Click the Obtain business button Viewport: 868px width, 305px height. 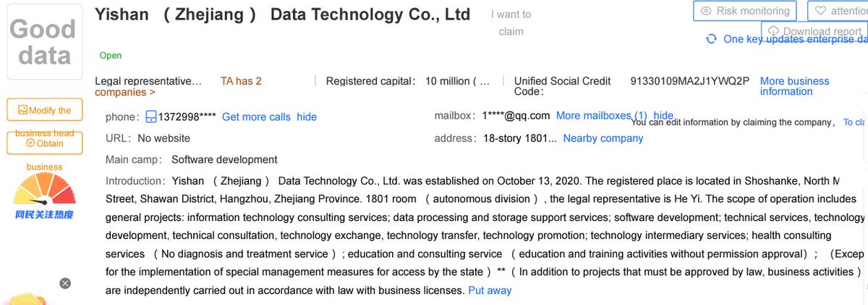(44, 143)
